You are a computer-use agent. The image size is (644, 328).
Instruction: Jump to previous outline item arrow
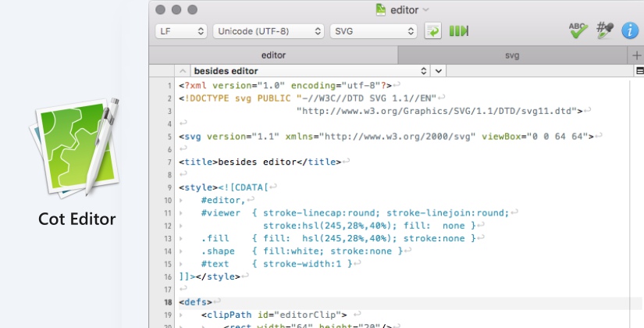tap(183, 70)
